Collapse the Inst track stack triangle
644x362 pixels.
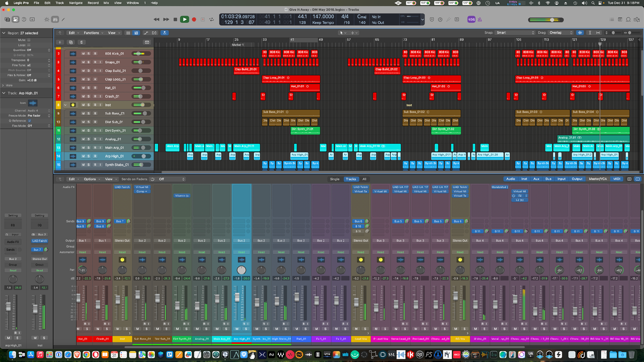66,105
